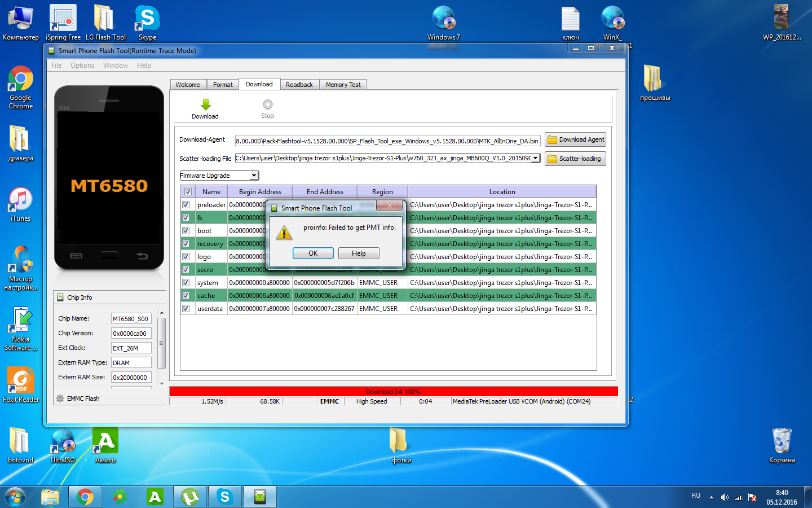Image resolution: width=812 pixels, height=508 pixels.
Task: Toggle the userdata partition checkbox
Action: pyautogui.click(x=186, y=309)
